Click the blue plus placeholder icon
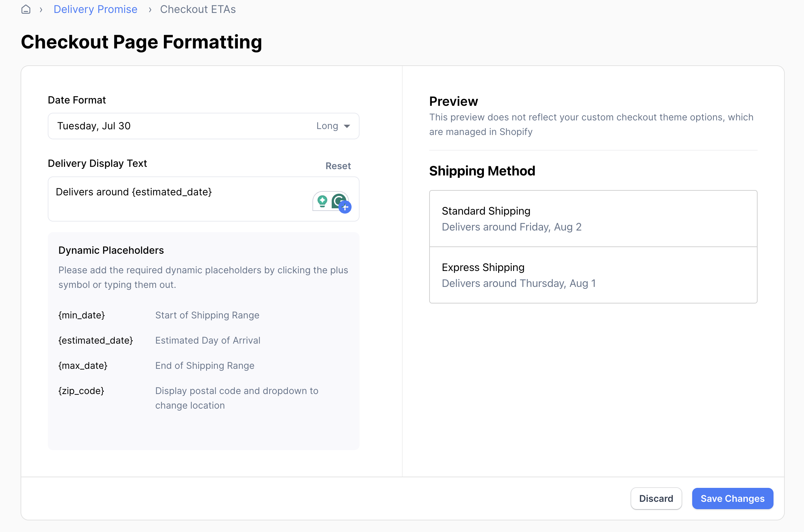This screenshot has height=532, width=804. (x=345, y=207)
